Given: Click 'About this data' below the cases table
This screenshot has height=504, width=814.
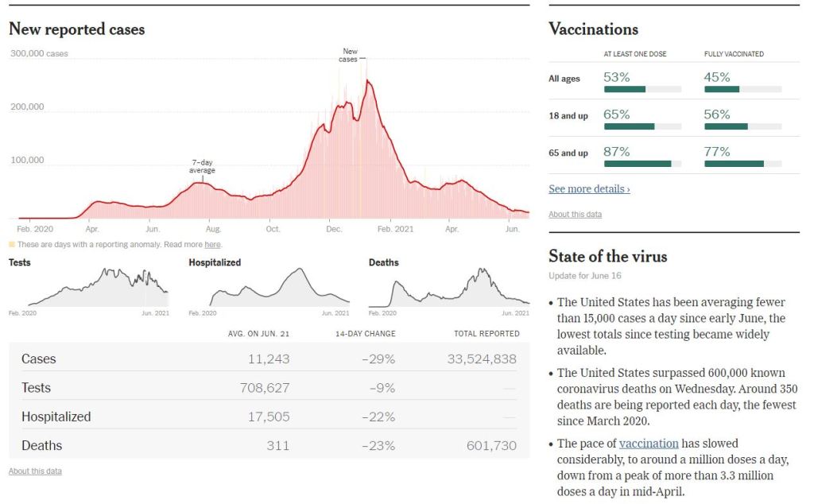Looking at the screenshot, I should click(x=35, y=471).
